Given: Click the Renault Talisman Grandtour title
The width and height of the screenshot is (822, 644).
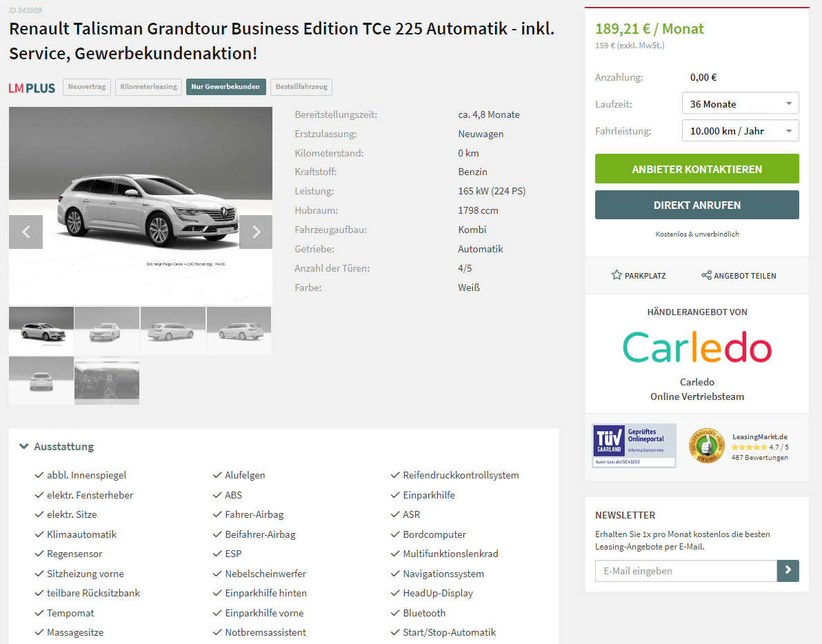Looking at the screenshot, I should (x=281, y=41).
